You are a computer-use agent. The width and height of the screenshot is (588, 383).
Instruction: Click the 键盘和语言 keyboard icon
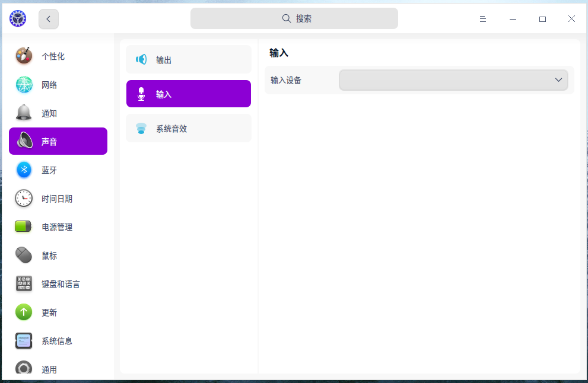tap(24, 283)
